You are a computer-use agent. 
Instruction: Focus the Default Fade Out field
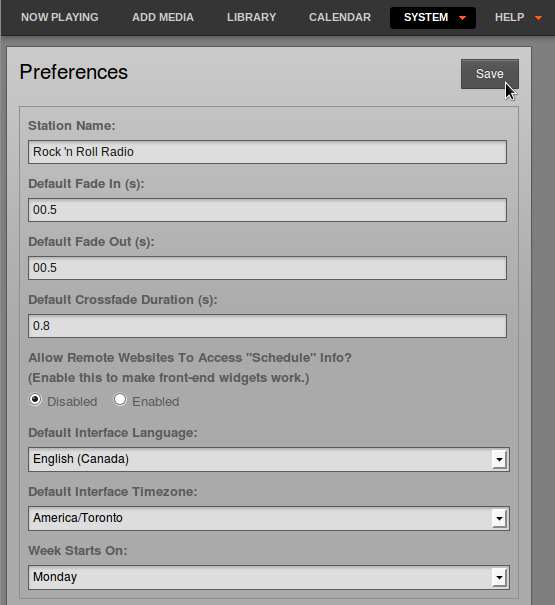click(267, 268)
